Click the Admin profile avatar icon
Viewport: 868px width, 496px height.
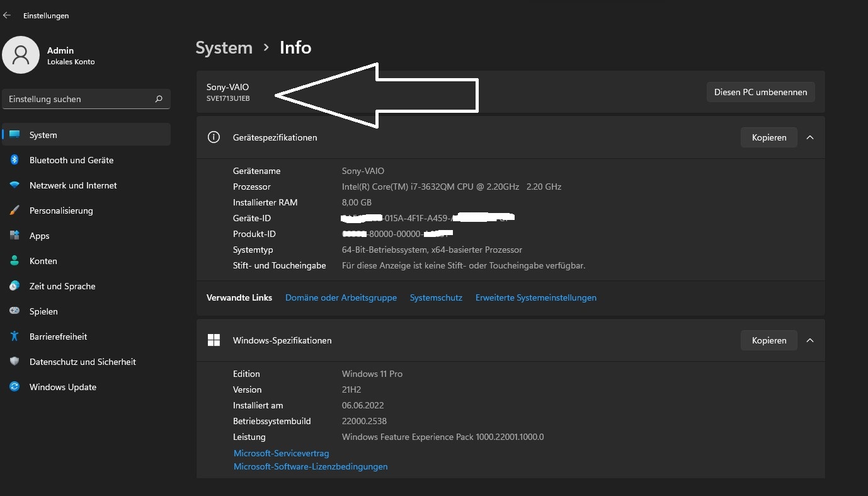(21, 55)
